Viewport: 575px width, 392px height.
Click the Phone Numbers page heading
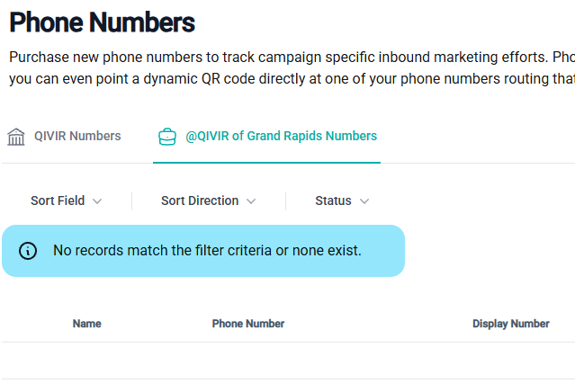click(x=102, y=22)
